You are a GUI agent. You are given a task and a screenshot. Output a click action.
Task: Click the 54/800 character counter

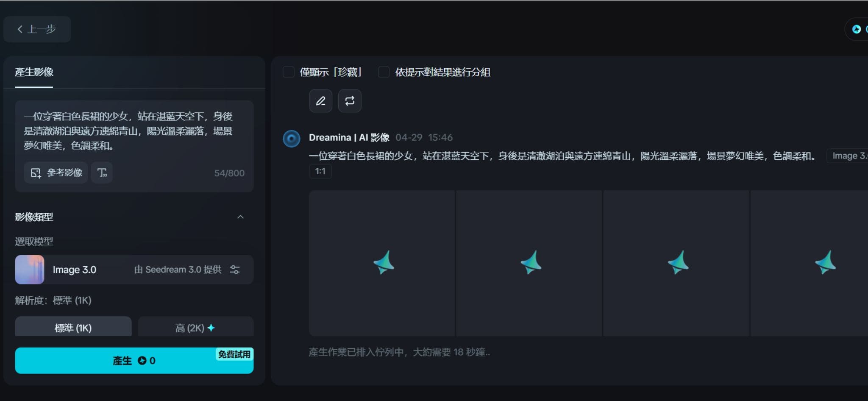click(x=229, y=173)
